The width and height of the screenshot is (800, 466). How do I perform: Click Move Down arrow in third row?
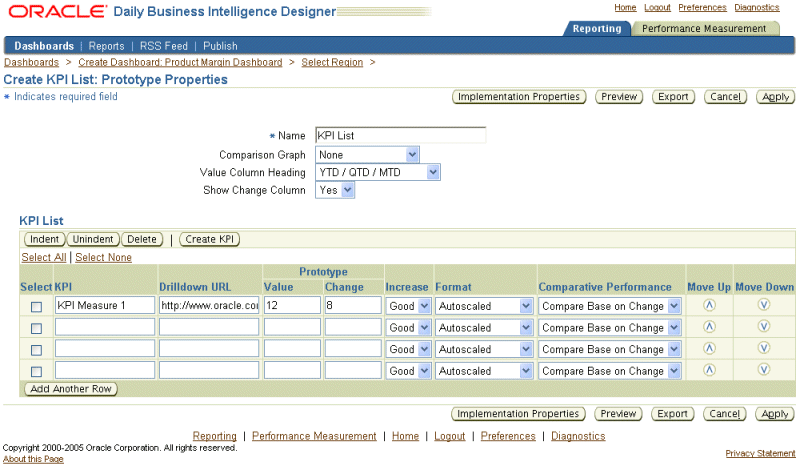coord(763,349)
